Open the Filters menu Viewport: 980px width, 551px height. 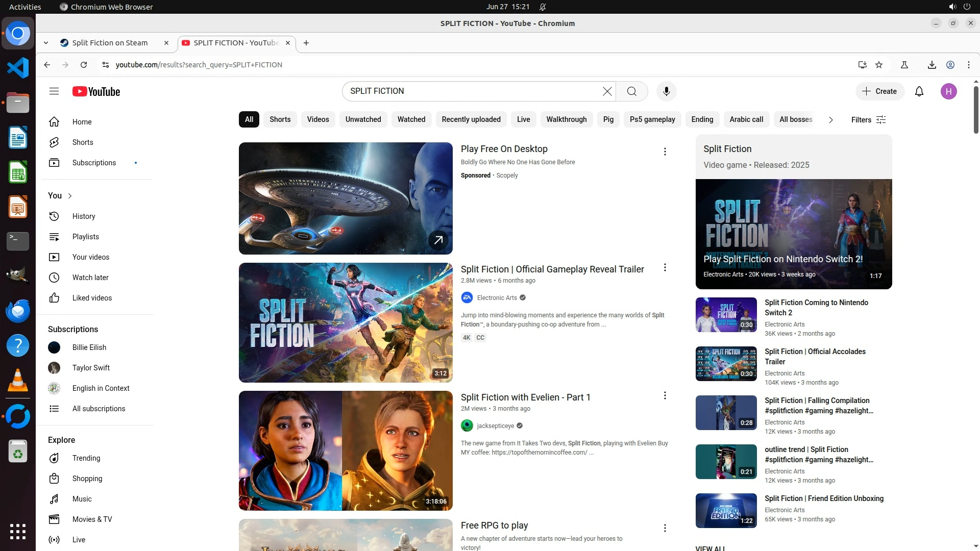(868, 120)
